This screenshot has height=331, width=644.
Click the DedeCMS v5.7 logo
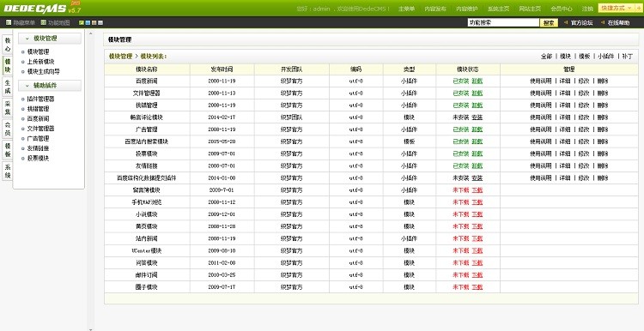(x=43, y=9)
